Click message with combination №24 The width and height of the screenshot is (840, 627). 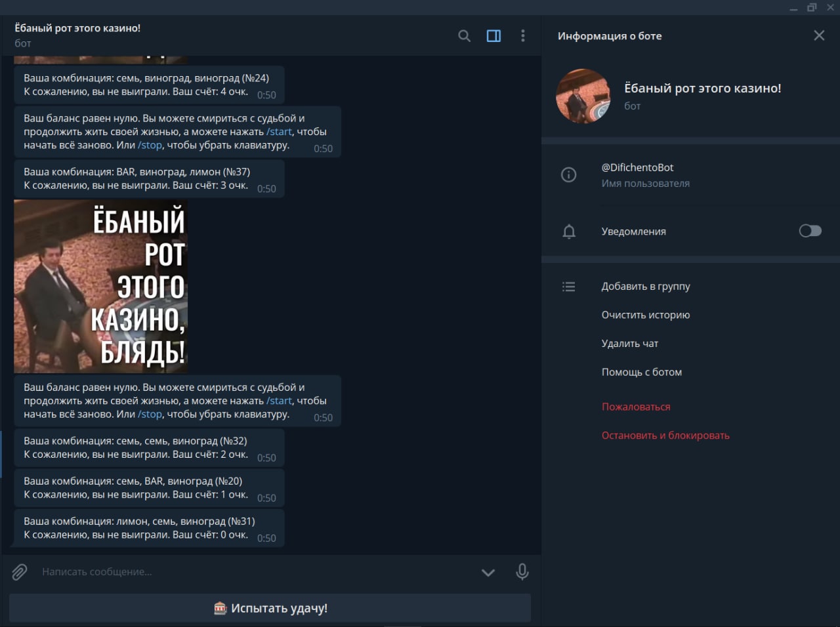point(149,85)
